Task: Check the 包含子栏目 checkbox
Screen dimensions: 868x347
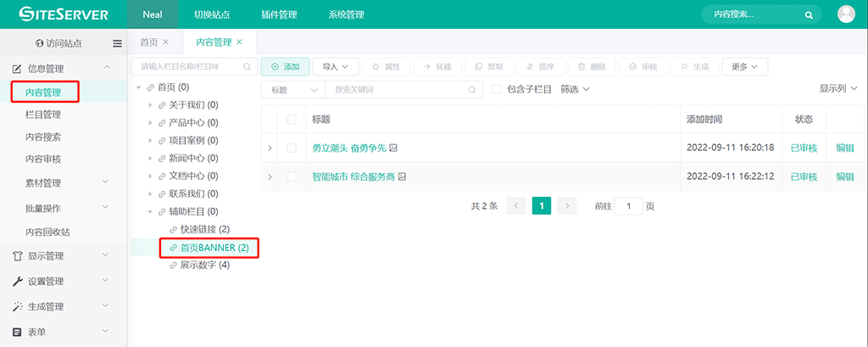Action: point(497,89)
